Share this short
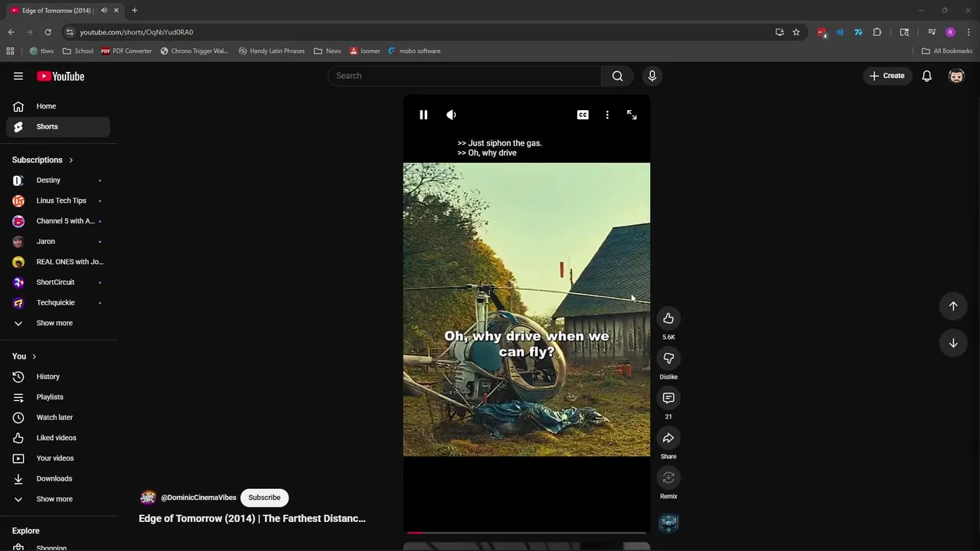Screen dimensions: 980x551 point(668,438)
